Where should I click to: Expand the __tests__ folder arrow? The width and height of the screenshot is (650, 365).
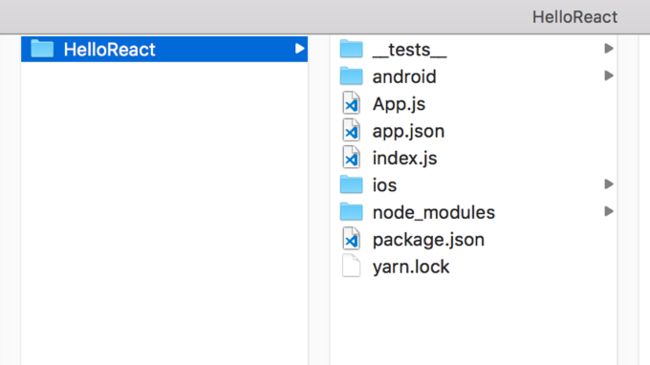(x=609, y=49)
